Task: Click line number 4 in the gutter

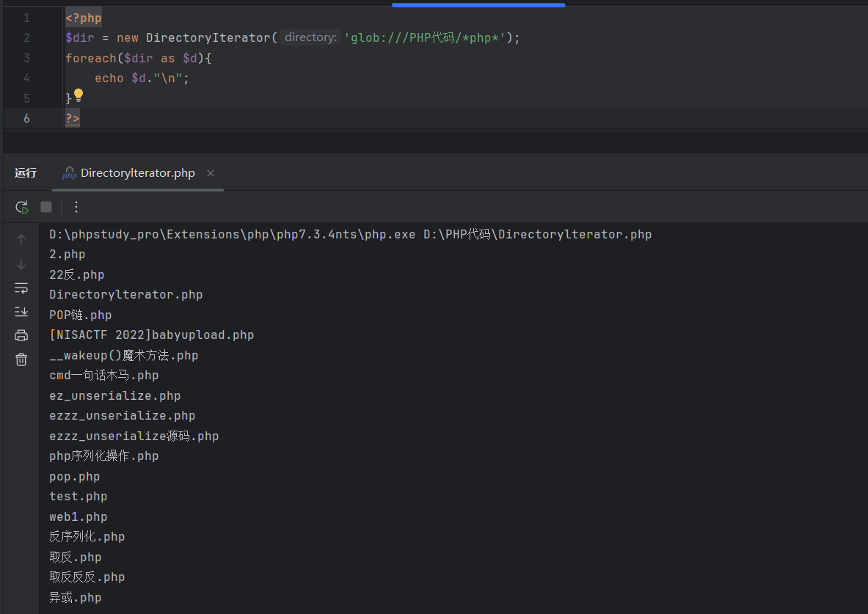Action: (27, 78)
